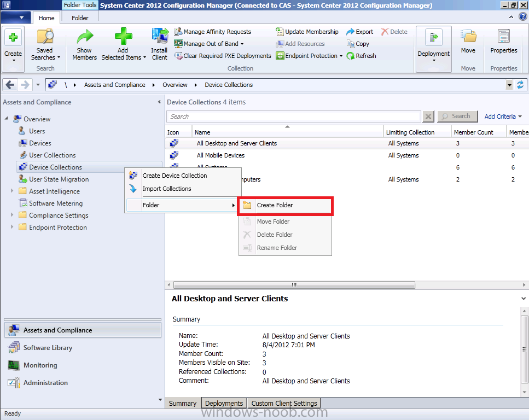This screenshot has height=420, width=529.
Task: Refresh the collection list from ribbon
Action: [x=361, y=56]
